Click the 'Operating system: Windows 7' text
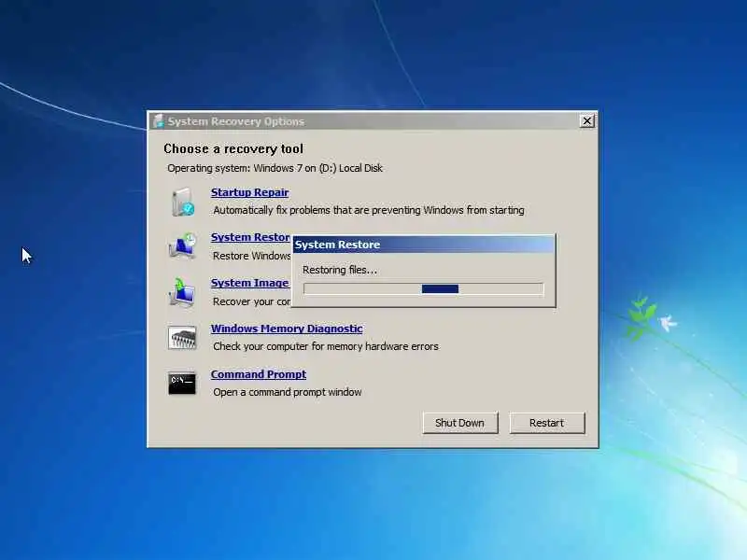747x560 pixels. [x=275, y=168]
